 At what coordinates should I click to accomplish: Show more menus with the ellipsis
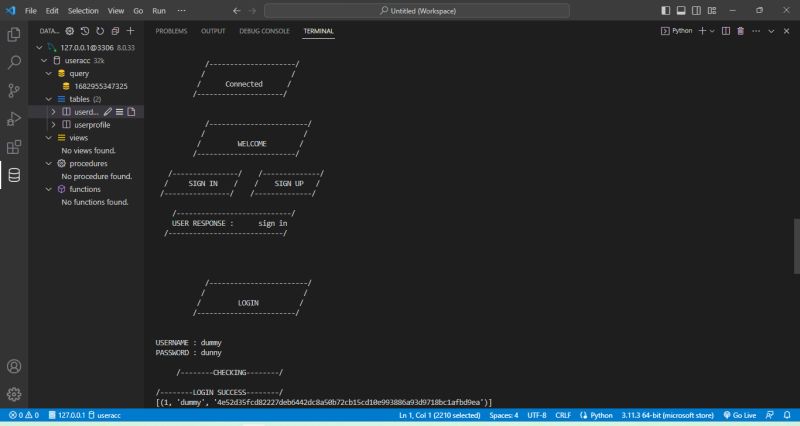click(x=181, y=11)
